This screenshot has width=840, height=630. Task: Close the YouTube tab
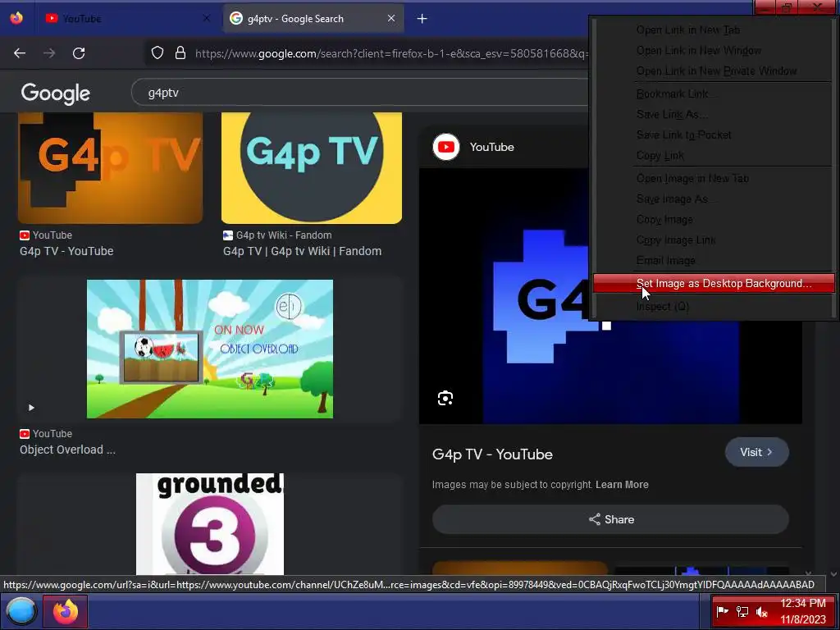[x=207, y=18]
